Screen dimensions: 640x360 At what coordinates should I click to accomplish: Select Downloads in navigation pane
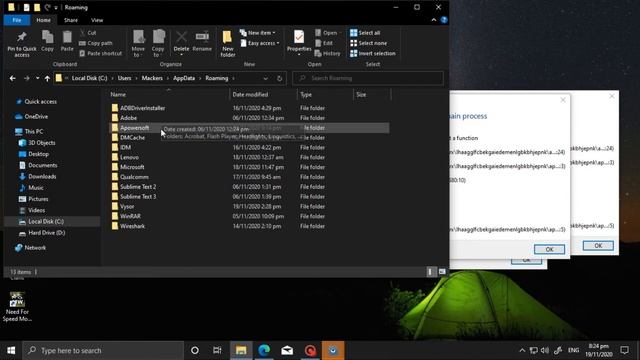click(42, 177)
